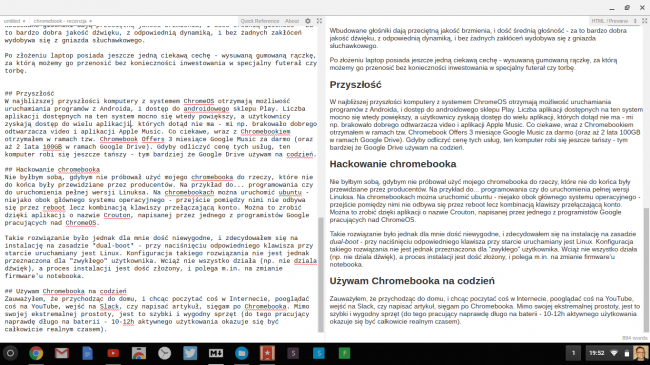Toggle fullscreen for the editor pane

coord(319,21)
